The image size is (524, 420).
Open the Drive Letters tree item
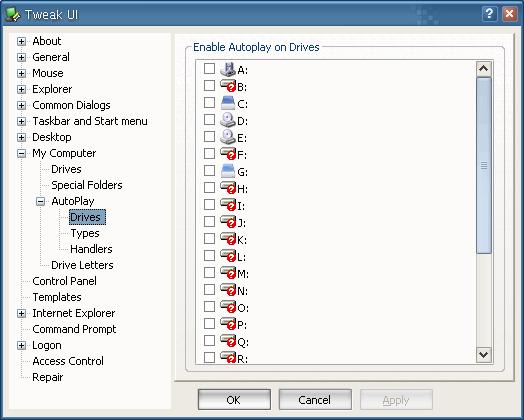82,265
